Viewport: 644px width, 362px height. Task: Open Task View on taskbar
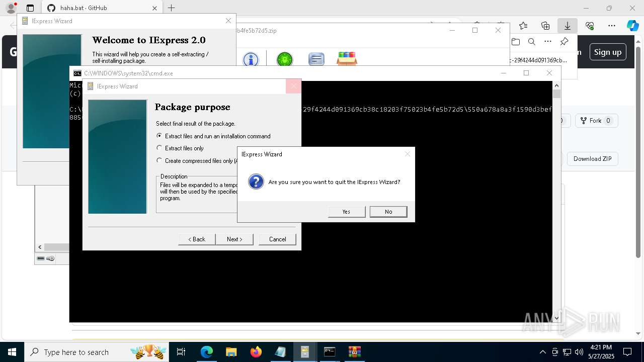tap(181, 352)
